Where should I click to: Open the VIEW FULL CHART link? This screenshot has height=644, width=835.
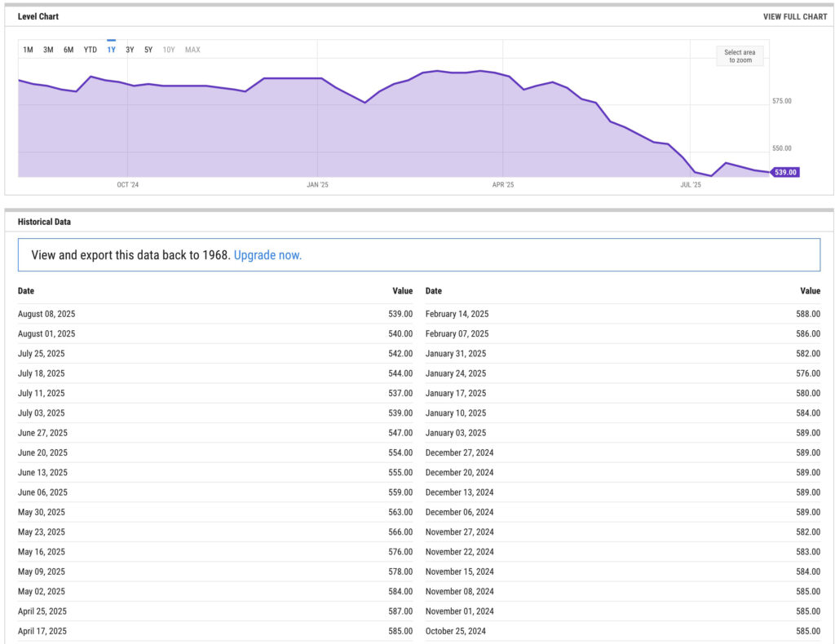pyautogui.click(x=795, y=16)
